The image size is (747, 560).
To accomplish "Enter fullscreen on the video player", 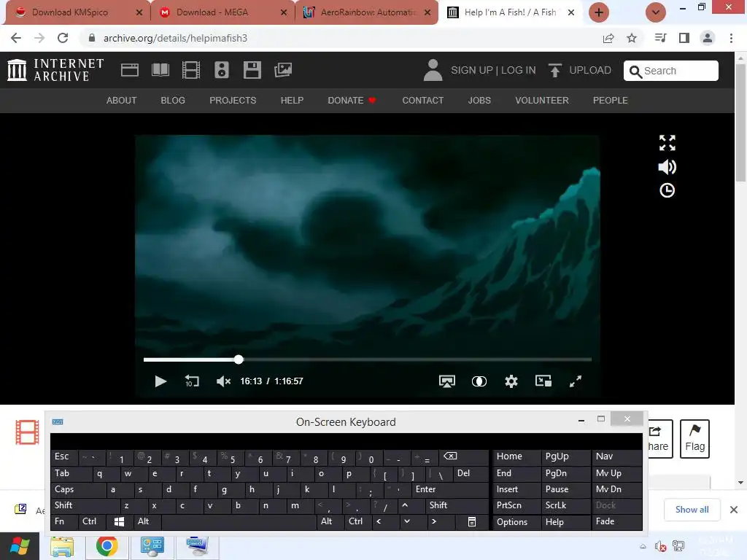I will tap(576, 381).
